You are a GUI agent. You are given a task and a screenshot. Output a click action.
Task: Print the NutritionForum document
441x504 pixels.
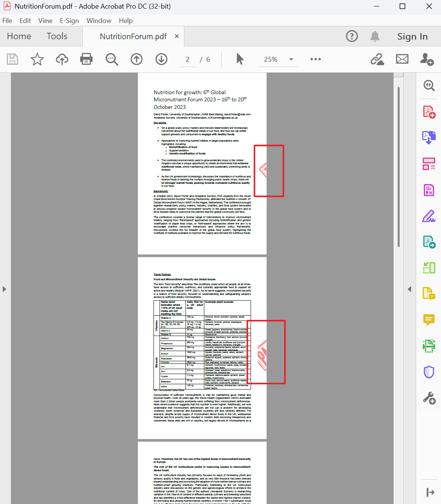tap(86, 59)
